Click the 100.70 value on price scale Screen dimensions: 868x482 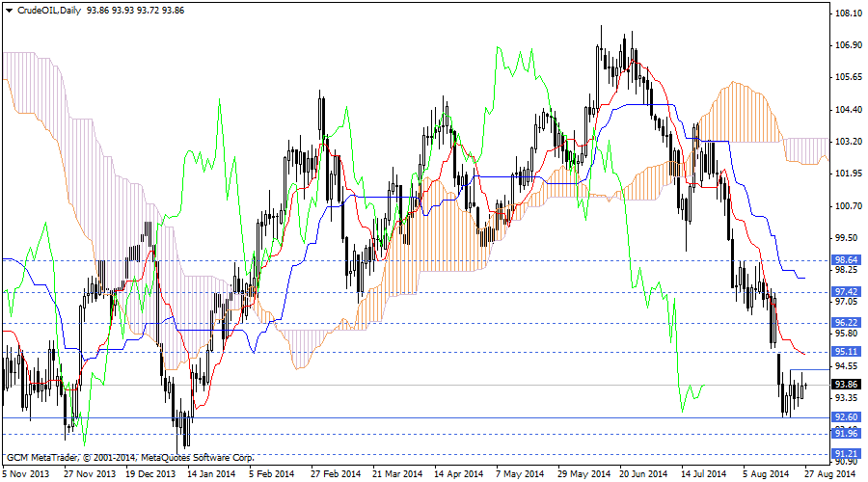[848, 205]
